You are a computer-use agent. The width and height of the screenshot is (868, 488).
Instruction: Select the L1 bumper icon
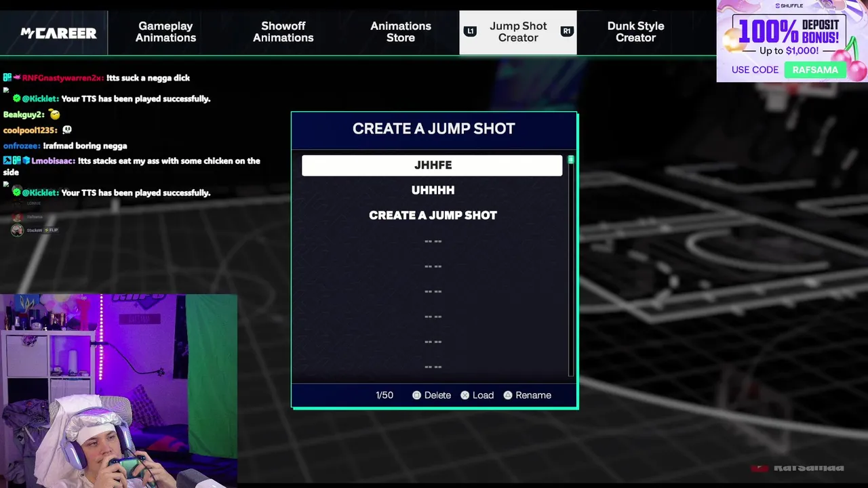(470, 31)
